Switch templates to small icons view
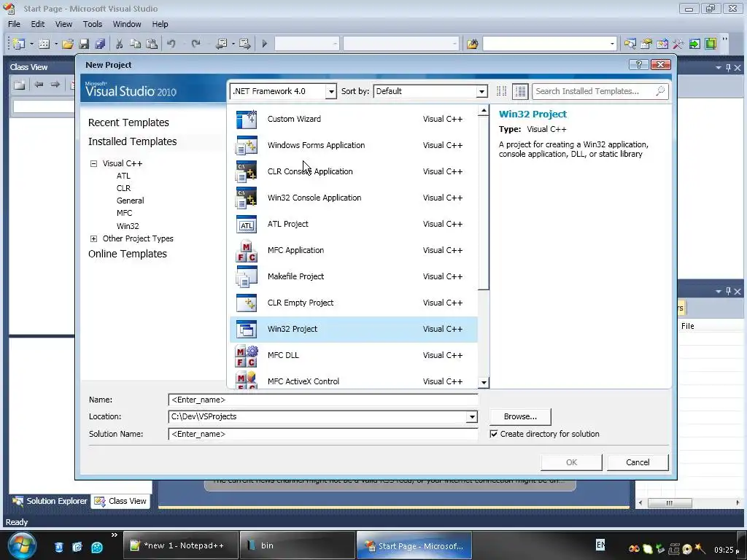The width and height of the screenshot is (747, 560). [x=501, y=91]
